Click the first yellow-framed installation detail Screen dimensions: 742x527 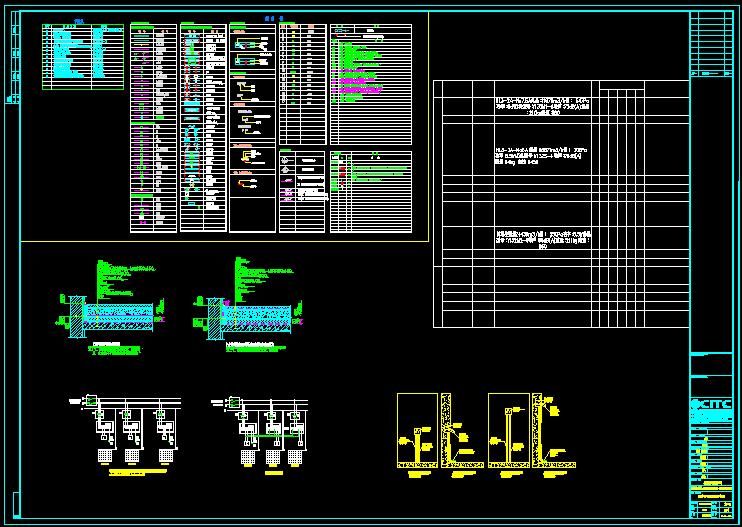coord(417,430)
